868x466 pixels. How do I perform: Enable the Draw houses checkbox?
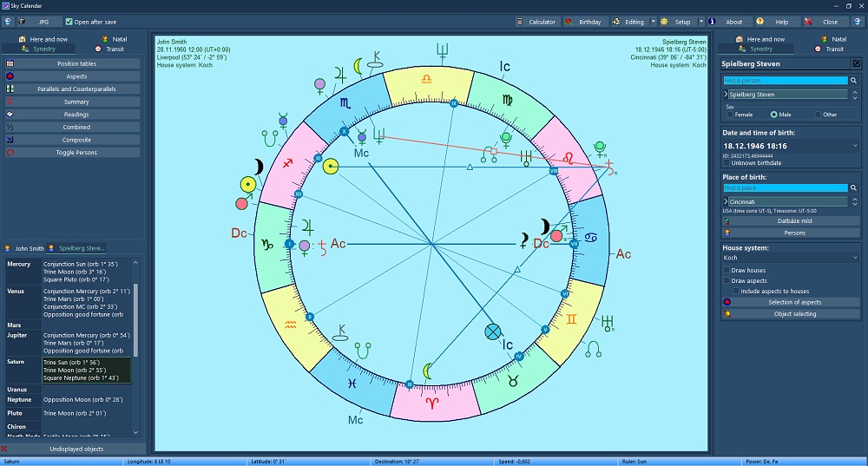click(x=727, y=270)
